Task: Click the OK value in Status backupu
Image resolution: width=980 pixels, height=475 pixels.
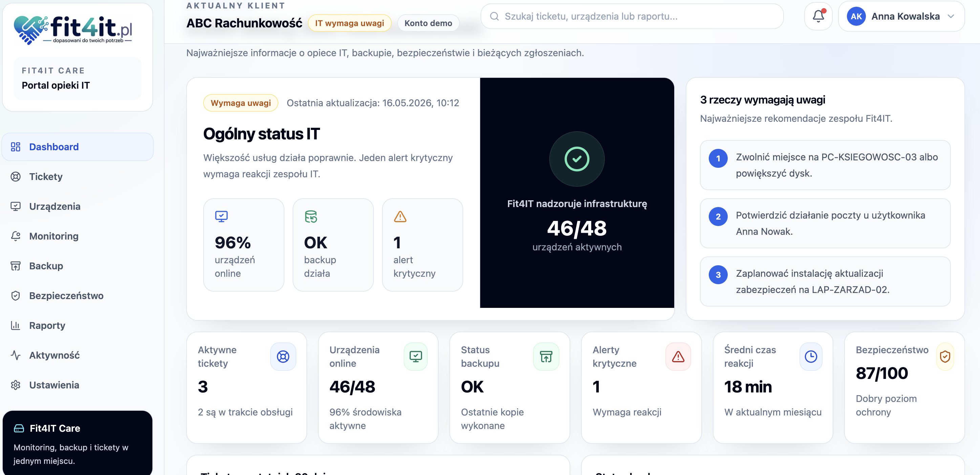Action: point(472,387)
